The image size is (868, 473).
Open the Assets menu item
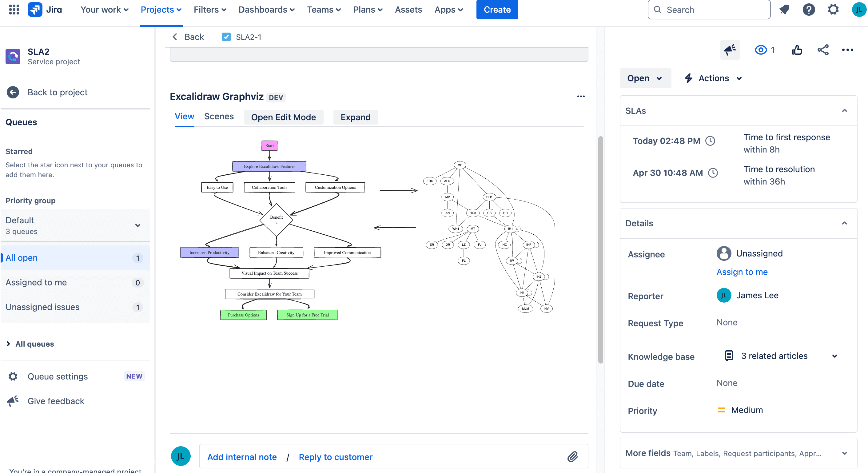[408, 10]
